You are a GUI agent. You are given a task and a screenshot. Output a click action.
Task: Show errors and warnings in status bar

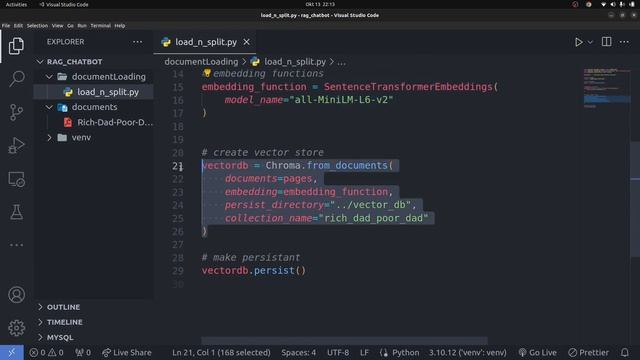pos(46,352)
